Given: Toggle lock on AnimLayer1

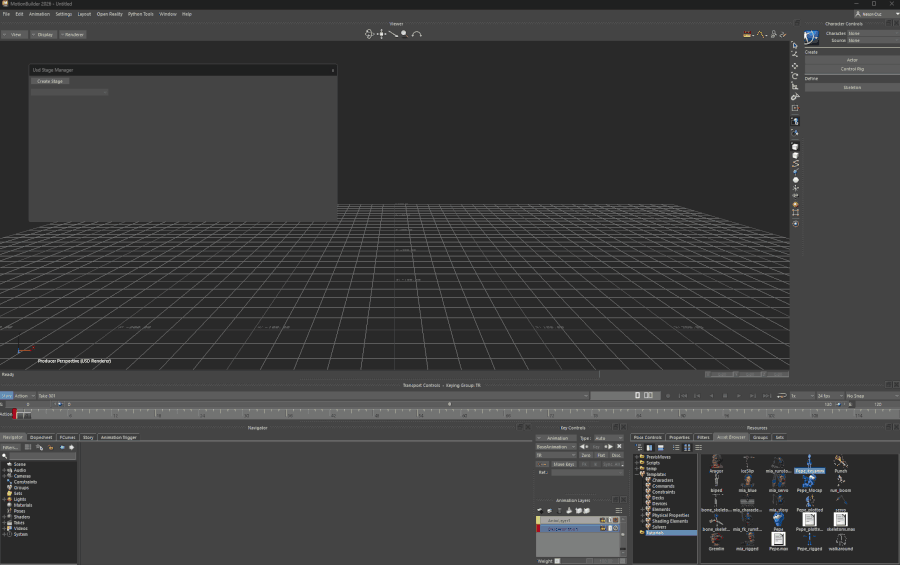Looking at the screenshot, I should tap(611, 520).
